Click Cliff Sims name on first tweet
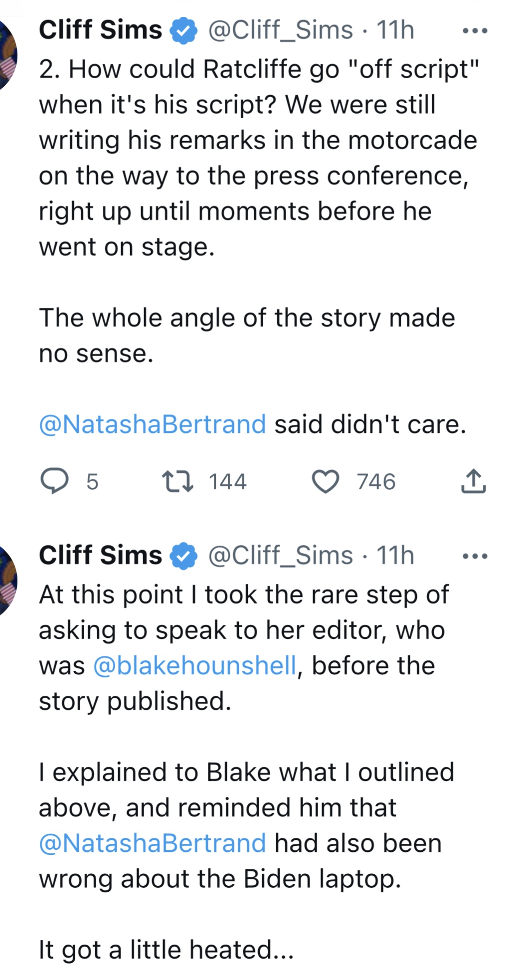Viewport: 521px width, 980px height. click(100, 30)
